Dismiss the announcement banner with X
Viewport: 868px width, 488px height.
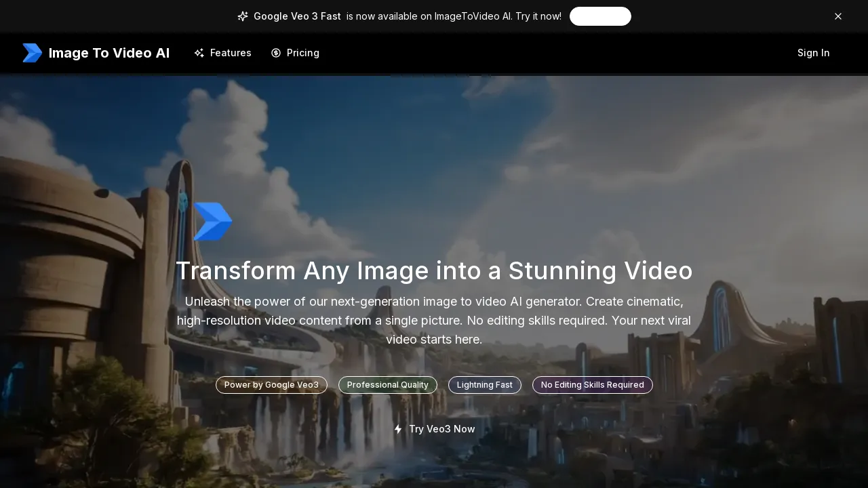[838, 16]
